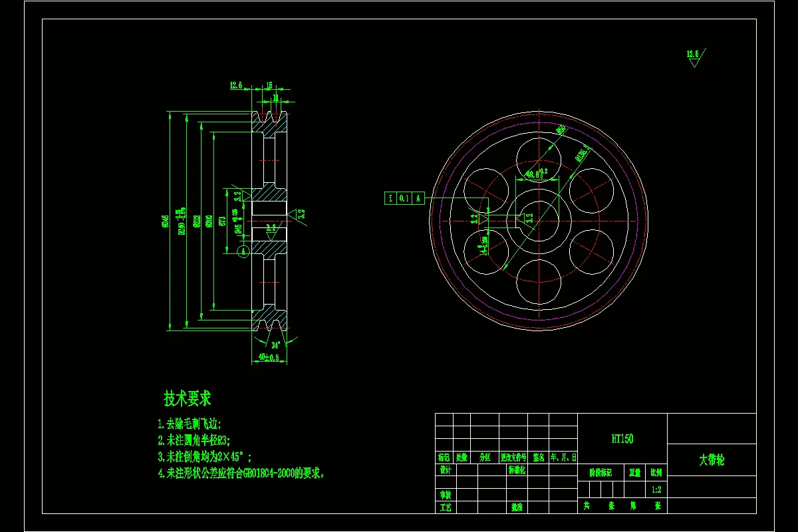Click note "1.去除毛刺飞边;"
Image resolution: width=798 pixels, height=532 pixels.
(189, 424)
